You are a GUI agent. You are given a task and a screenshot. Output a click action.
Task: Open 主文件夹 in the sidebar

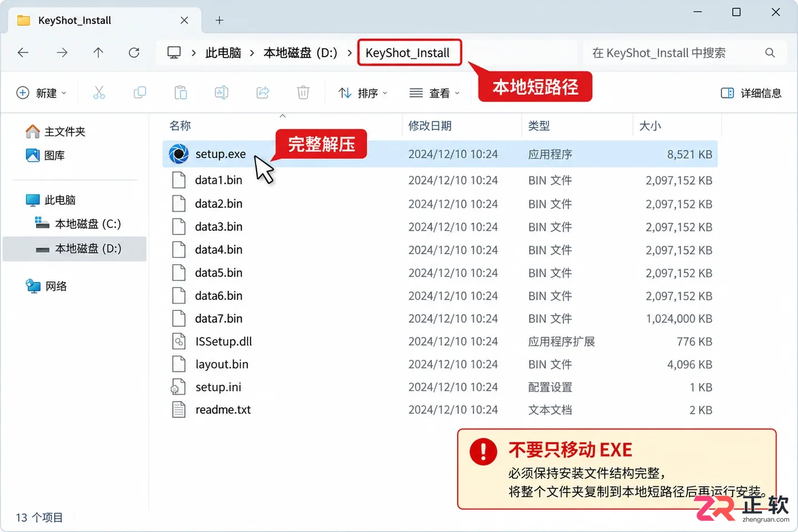coord(55,131)
